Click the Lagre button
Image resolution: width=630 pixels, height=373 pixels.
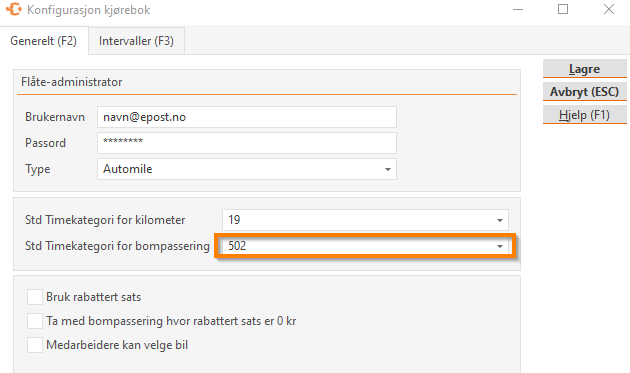585,69
